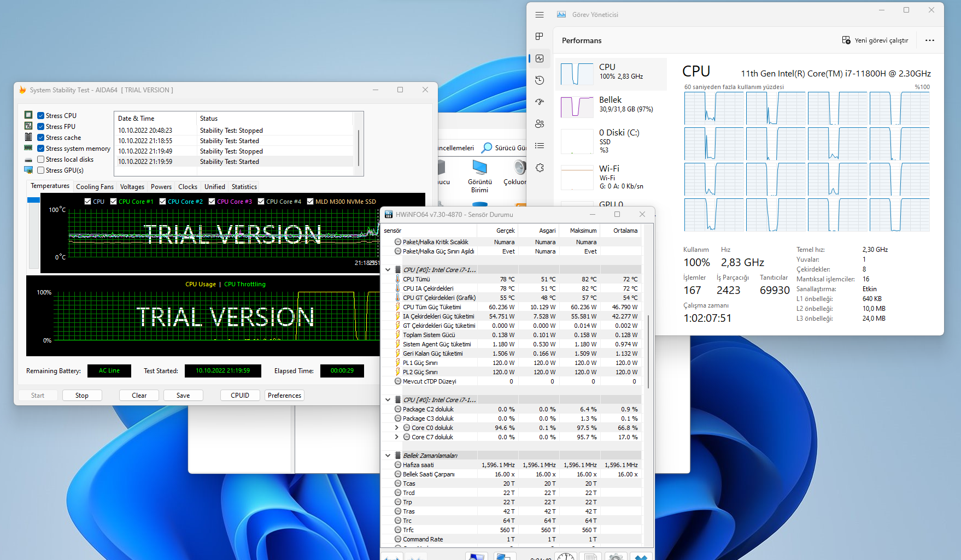This screenshot has height=560, width=961.
Task: Click the Clear button in AIDA64
Action: (139, 396)
